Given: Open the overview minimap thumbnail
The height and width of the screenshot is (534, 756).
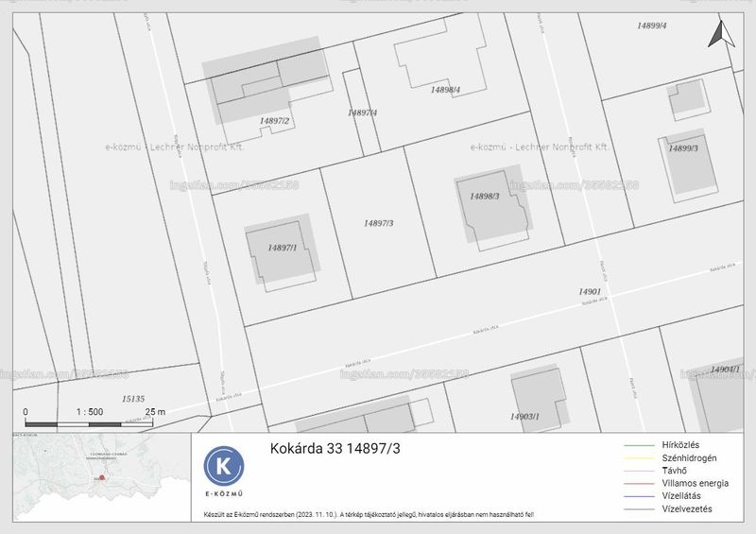Looking at the screenshot, I should [102, 476].
